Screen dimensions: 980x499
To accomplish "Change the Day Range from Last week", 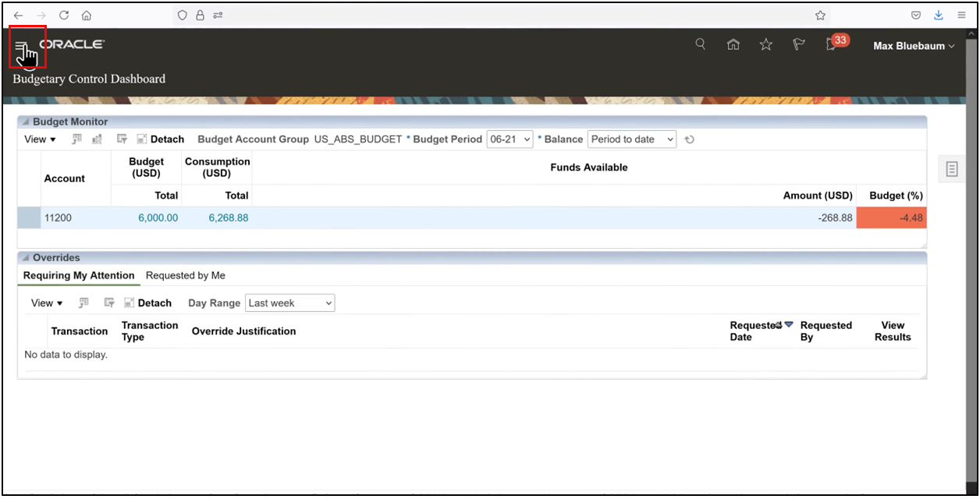I will pyautogui.click(x=289, y=303).
